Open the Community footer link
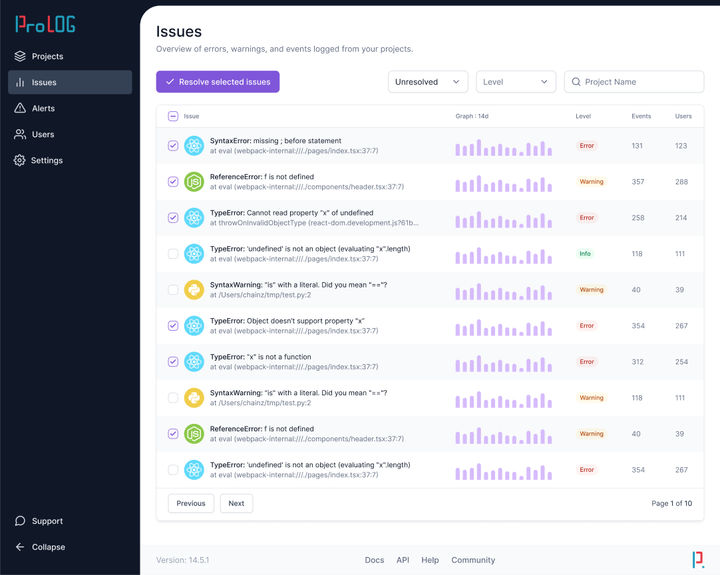 pyautogui.click(x=473, y=560)
